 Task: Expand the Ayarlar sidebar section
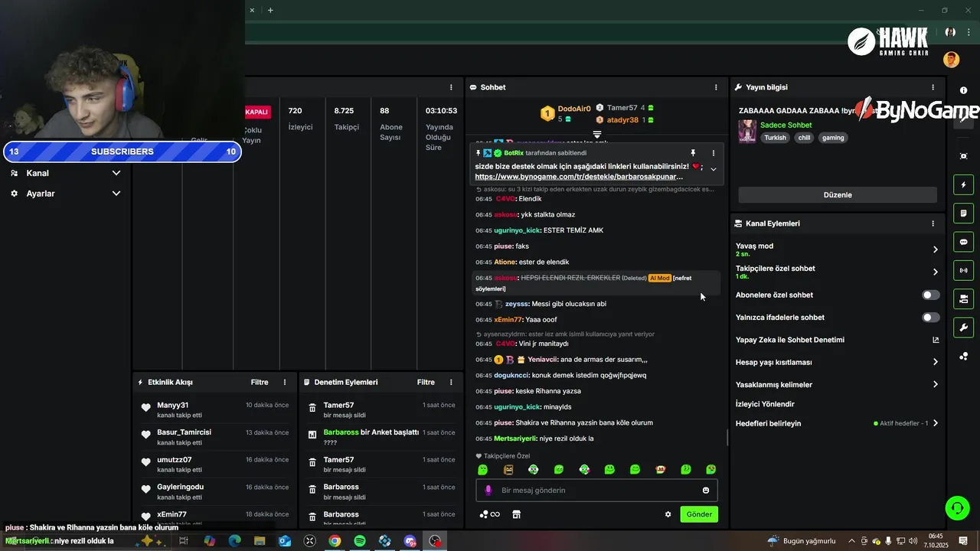click(x=66, y=194)
